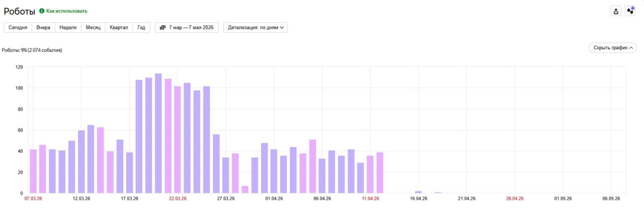Click the tallest bar near 114 events

[158, 133]
